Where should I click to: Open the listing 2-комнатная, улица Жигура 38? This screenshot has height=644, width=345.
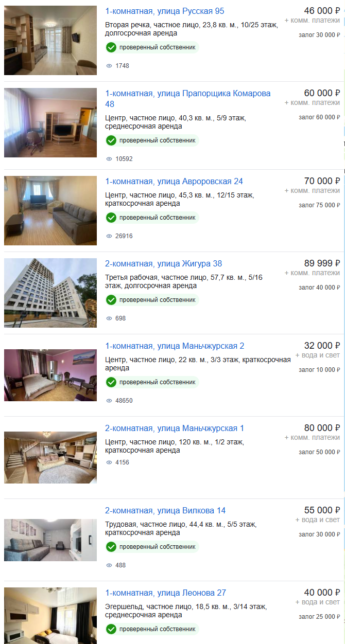pos(164,264)
